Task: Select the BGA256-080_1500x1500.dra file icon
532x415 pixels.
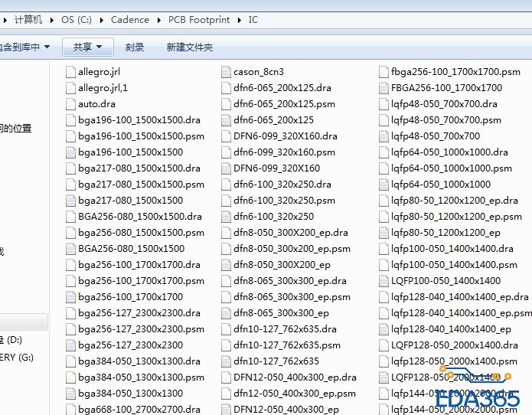Action: click(x=70, y=217)
